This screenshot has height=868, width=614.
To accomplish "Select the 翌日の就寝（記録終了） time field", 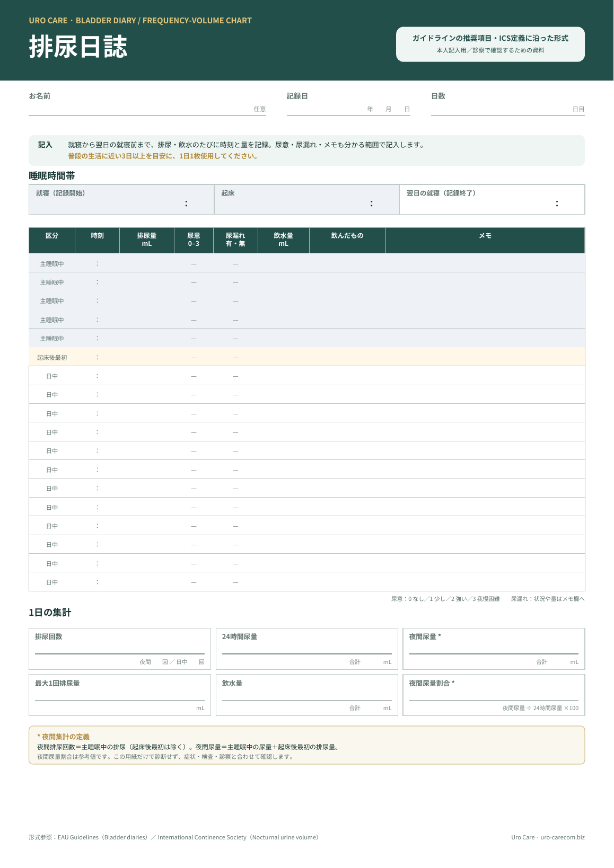I will (x=492, y=199).
